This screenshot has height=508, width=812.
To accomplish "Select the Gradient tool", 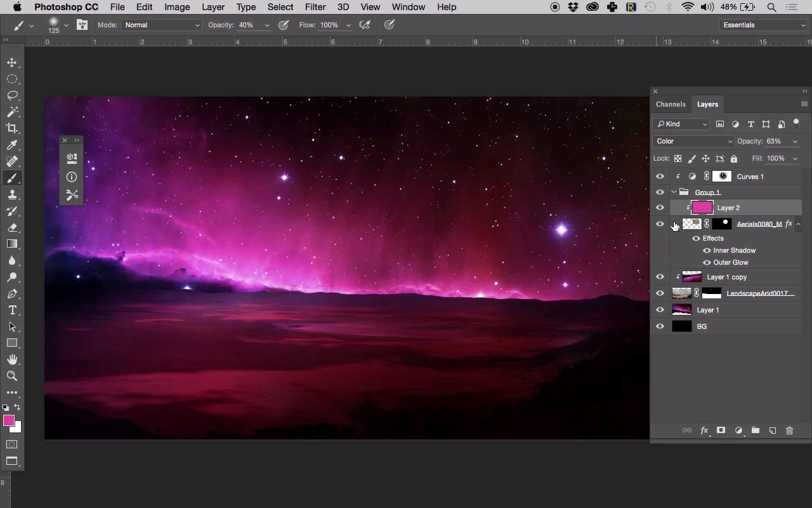I will 12,244.
